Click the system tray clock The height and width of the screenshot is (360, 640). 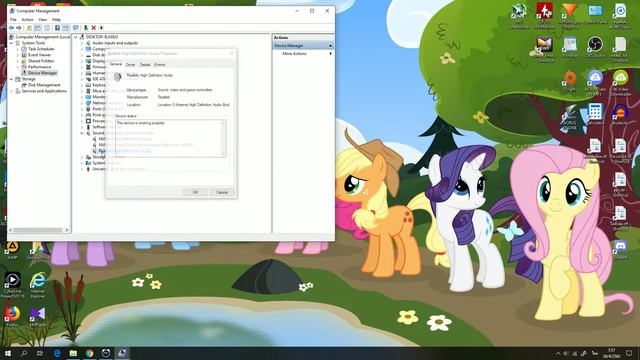611,353
